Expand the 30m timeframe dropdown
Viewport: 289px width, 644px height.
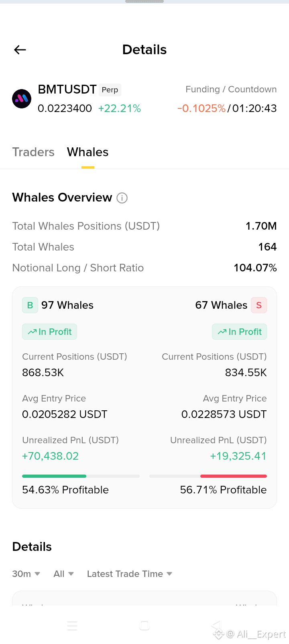click(26, 574)
